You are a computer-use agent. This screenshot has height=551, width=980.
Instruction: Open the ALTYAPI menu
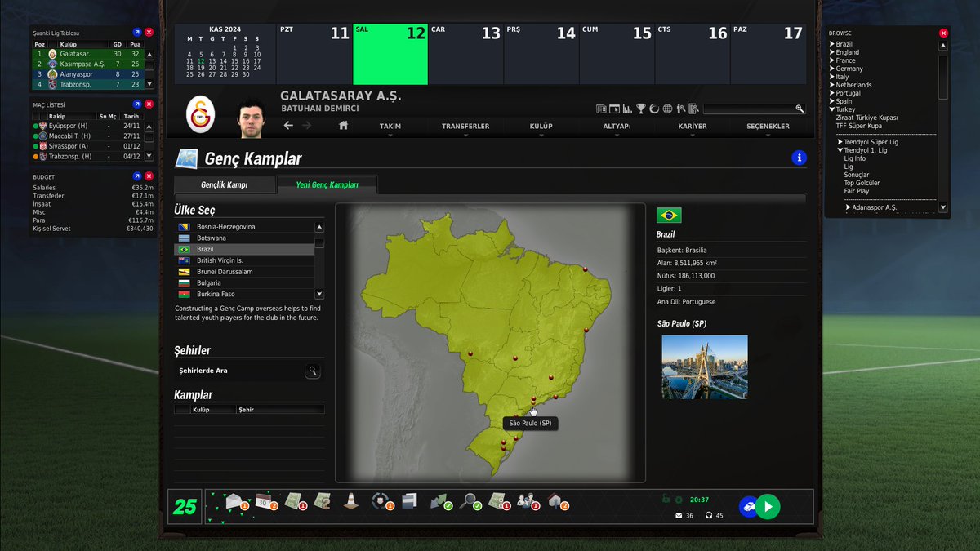coord(617,127)
